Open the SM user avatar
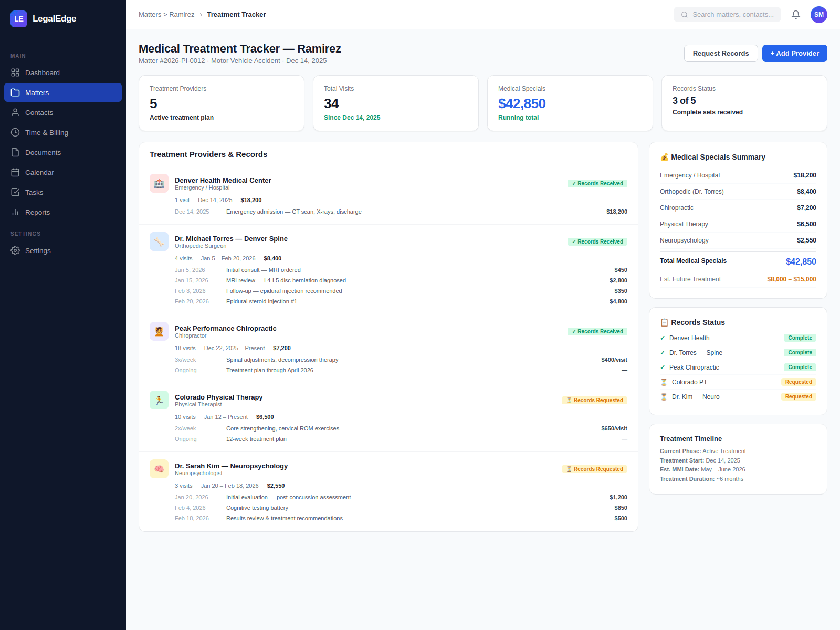Screen dimensions: 840x630 click(x=819, y=15)
